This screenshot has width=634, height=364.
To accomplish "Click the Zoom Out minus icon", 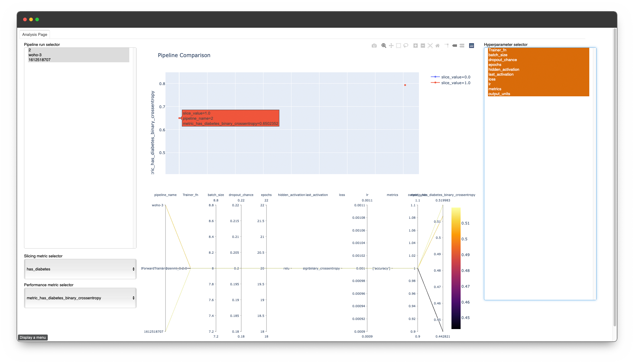I will pyautogui.click(x=423, y=46).
